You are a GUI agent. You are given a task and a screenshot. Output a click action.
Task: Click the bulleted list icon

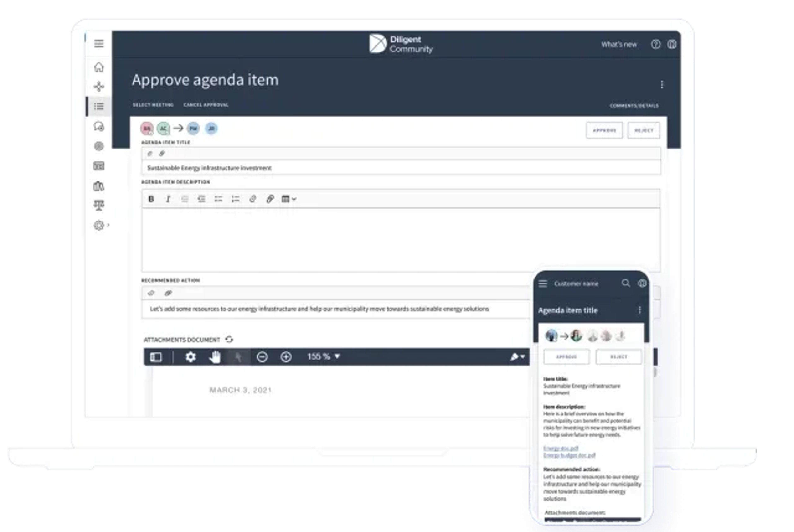(218, 199)
